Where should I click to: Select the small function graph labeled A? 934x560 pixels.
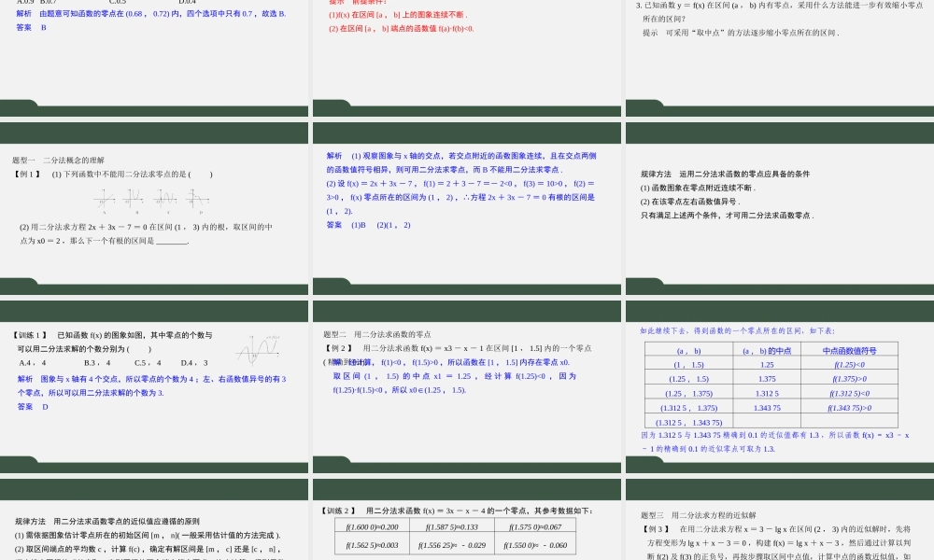coord(104,198)
